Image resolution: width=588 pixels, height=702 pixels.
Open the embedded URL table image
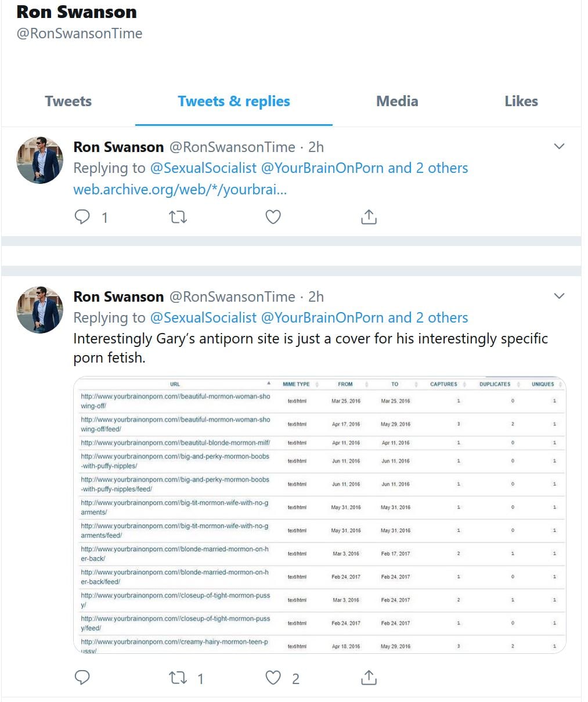point(319,515)
